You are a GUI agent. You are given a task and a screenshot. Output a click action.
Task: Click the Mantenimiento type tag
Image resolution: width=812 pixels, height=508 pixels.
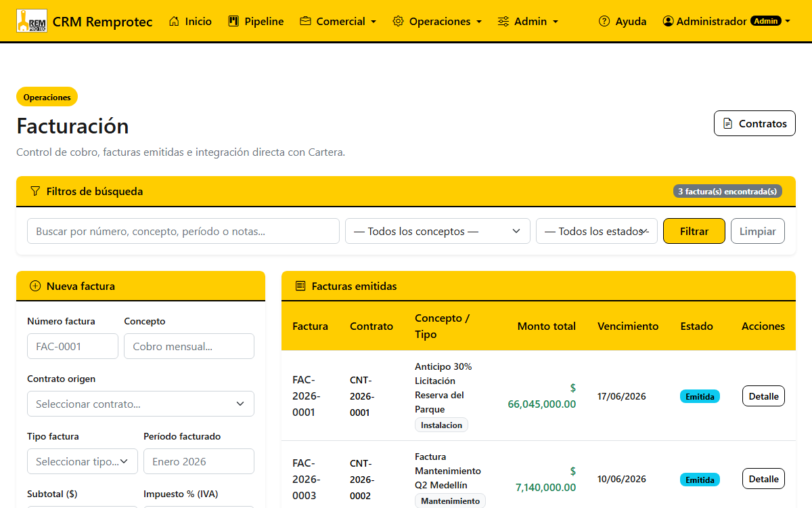[450, 501]
